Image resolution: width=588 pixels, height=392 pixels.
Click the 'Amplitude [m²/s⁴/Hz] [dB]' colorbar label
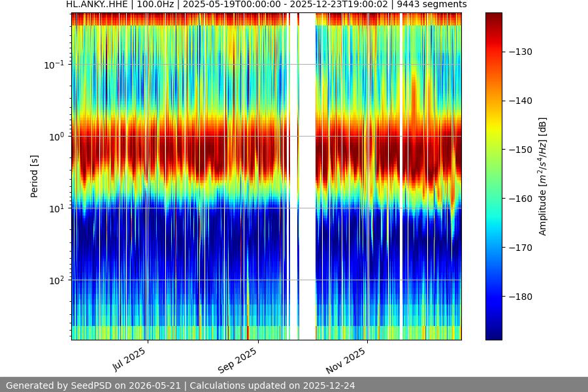542,176
